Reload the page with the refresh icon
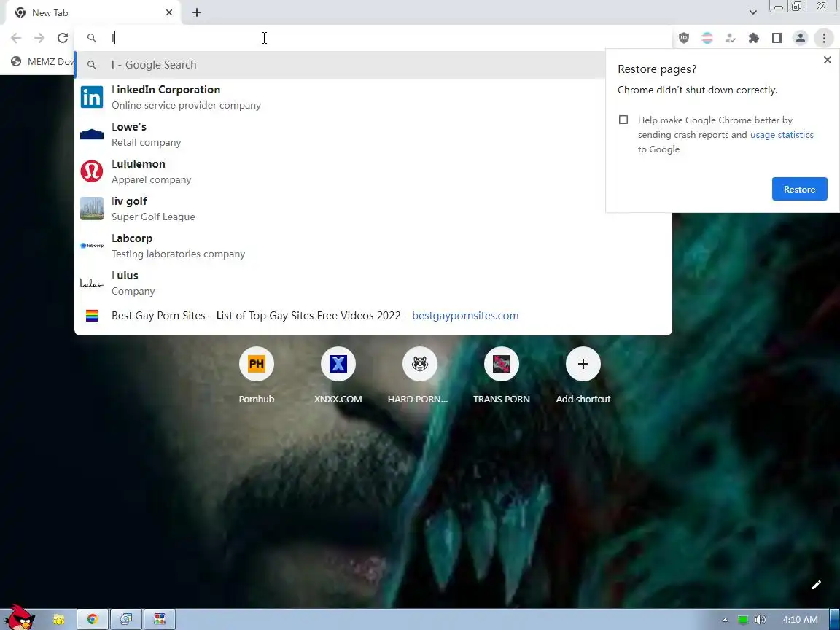Viewport: 840px width, 630px height. pyautogui.click(x=63, y=37)
